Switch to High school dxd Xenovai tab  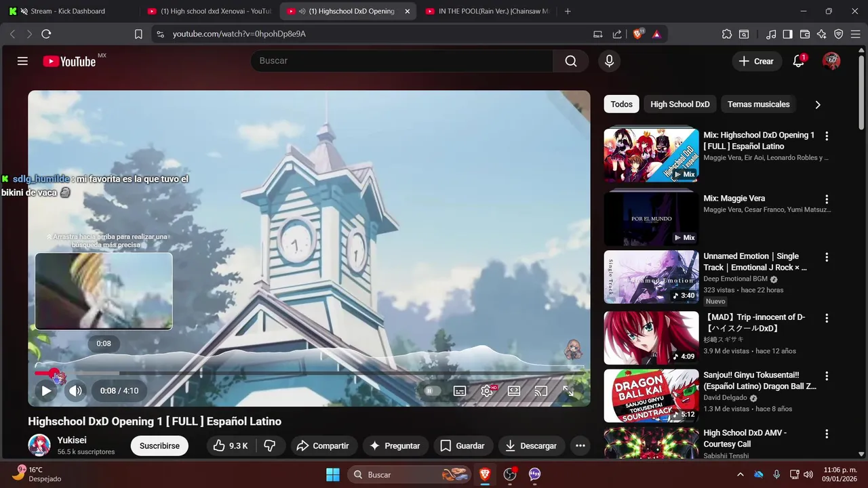tap(210, 12)
